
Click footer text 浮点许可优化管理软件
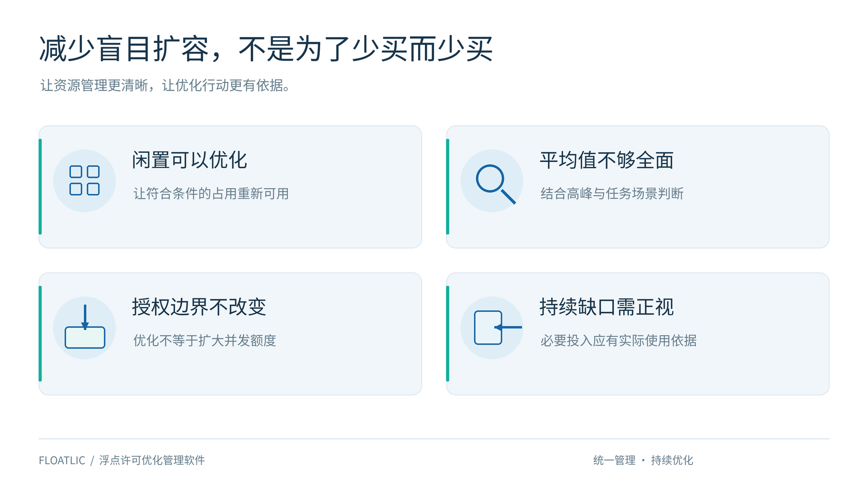[x=152, y=460]
